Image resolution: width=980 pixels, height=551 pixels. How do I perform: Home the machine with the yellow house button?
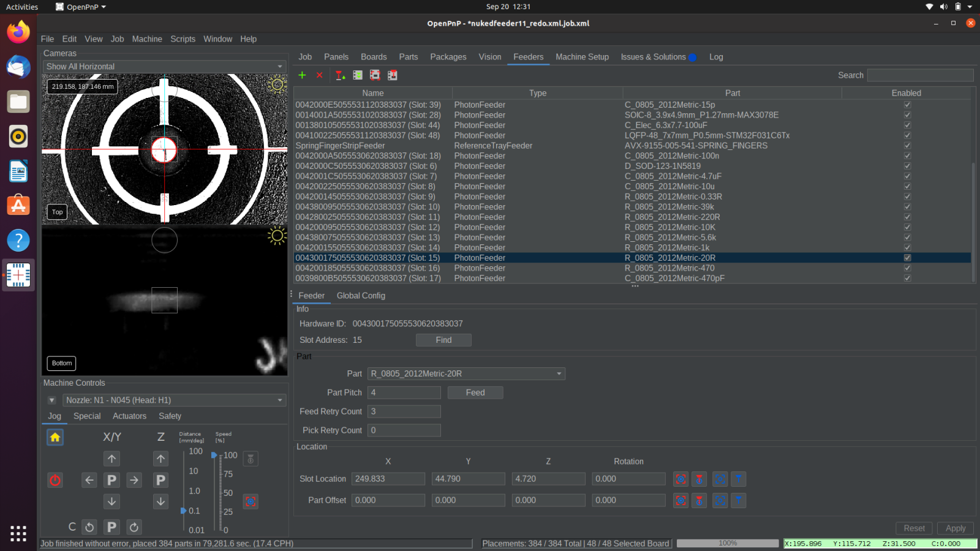[x=55, y=437]
